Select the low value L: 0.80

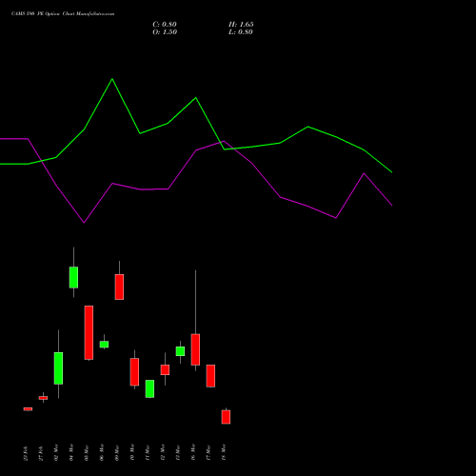coord(241,32)
